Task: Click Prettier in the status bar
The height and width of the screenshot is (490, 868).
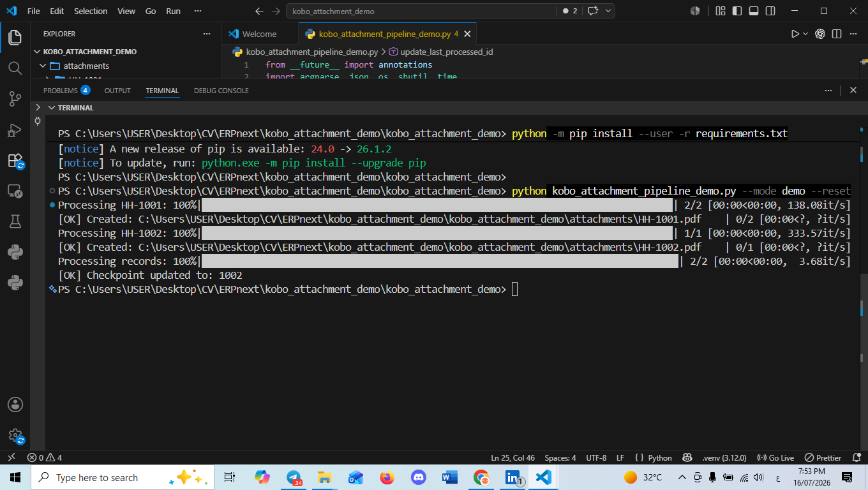Action: pyautogui.click(x=823, y=457)
